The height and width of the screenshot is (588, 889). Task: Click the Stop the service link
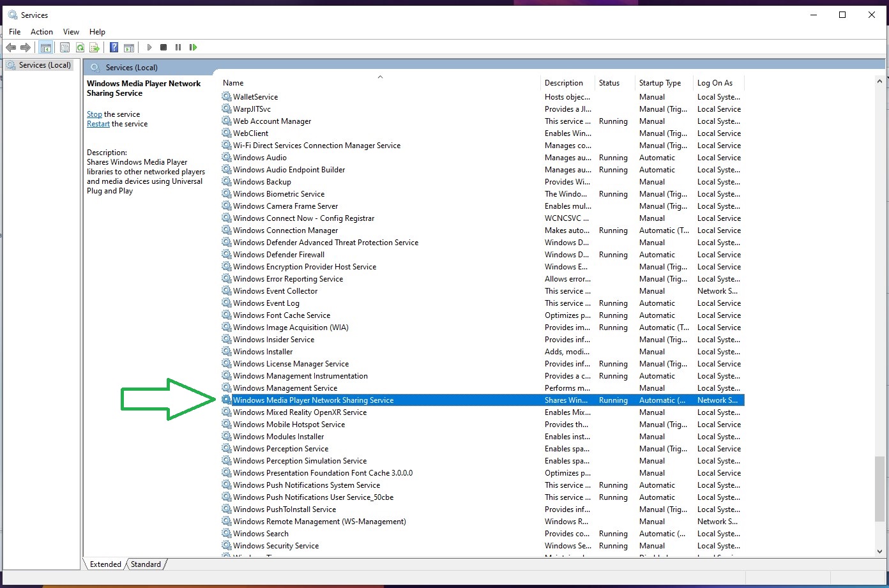point(94,114)
